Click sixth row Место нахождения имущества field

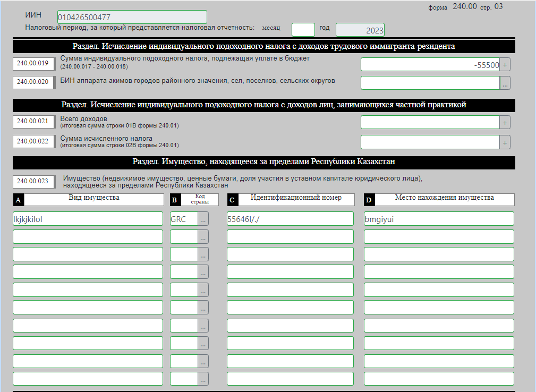point(439,307)
